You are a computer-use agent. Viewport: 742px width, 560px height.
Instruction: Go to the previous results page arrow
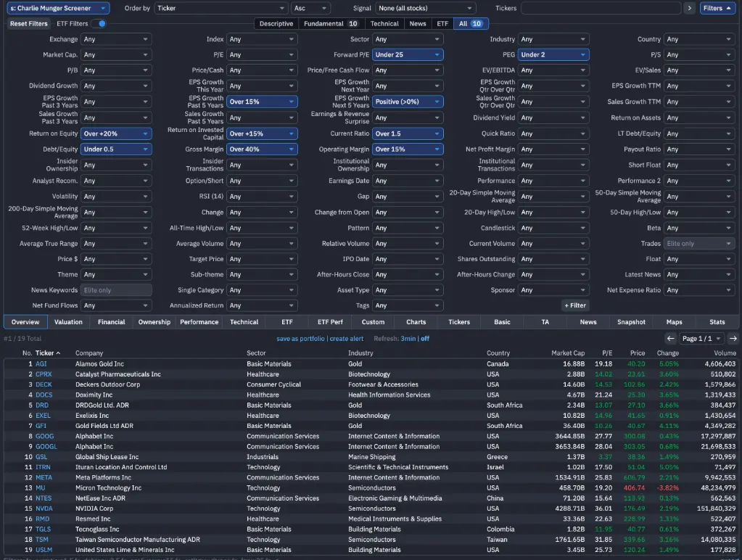(670, 339)
